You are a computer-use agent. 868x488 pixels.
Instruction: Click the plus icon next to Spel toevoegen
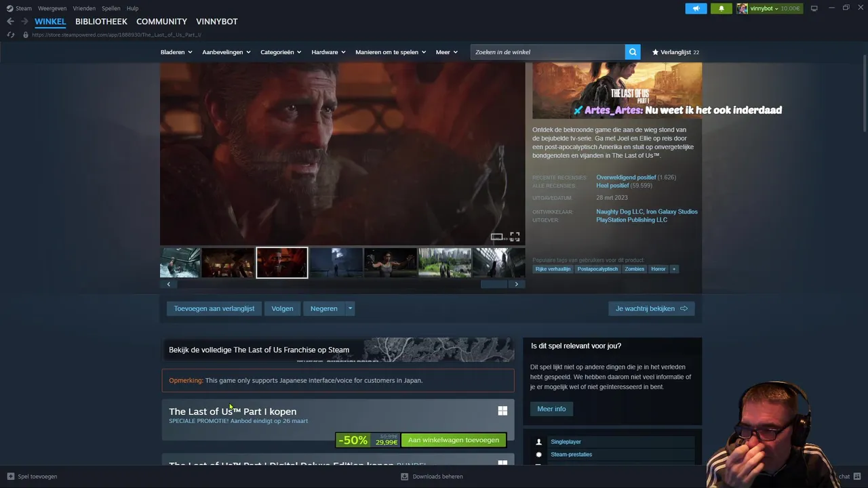pos(10,476)
